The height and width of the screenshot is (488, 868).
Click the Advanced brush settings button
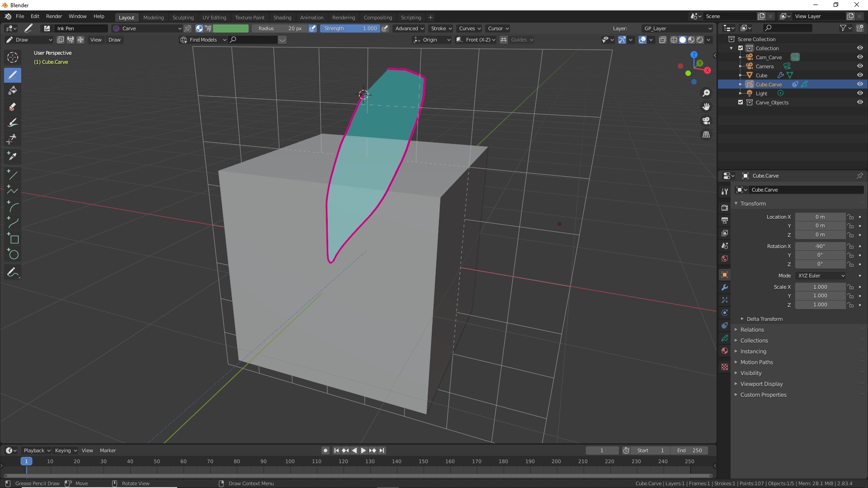click(x=409, y=28)
